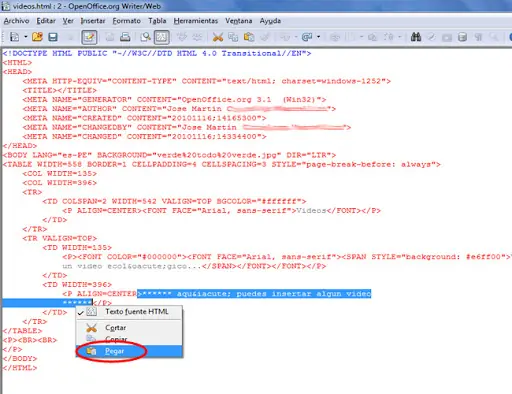Click the Open file folder icon
The width and height of the screenshot is (512, 394).
pyautogui.click(x=37, y=37)
